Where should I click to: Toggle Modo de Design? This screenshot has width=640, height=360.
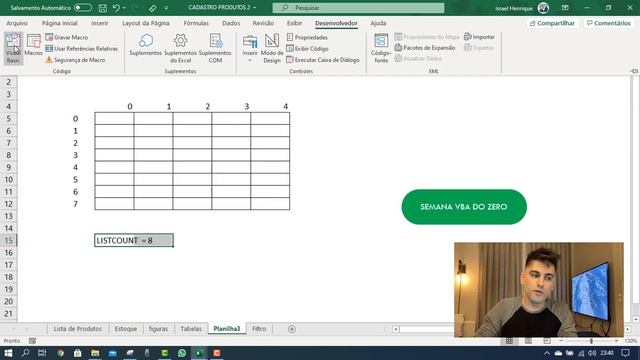pos(272,49)
